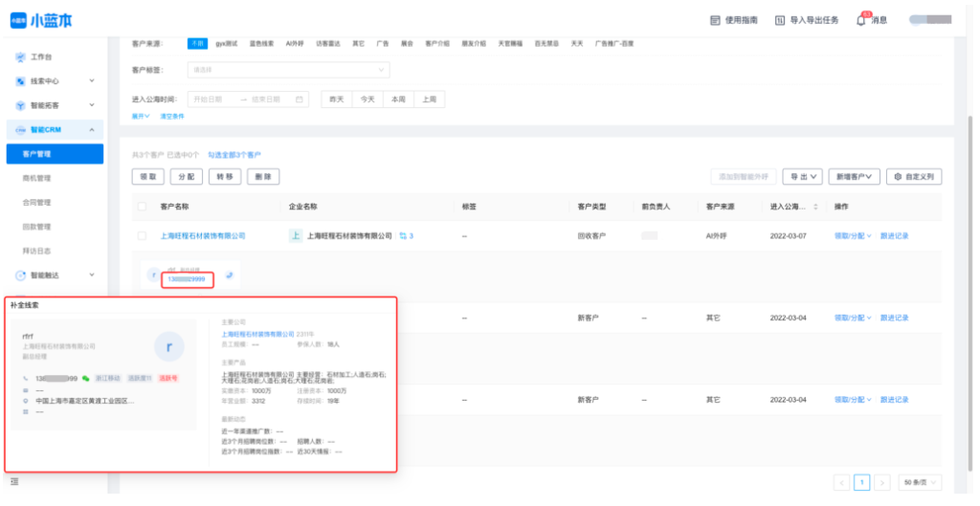The image size is (980, 506).
Task: Click the calendar icon in the date range field
Action: pyautogui.click(x=300, y=99)
